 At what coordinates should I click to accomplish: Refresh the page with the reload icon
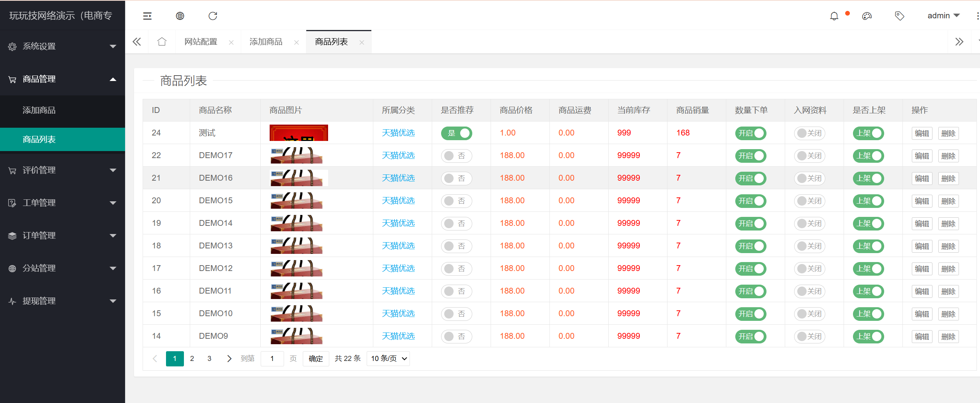click(x=213, y=16)
